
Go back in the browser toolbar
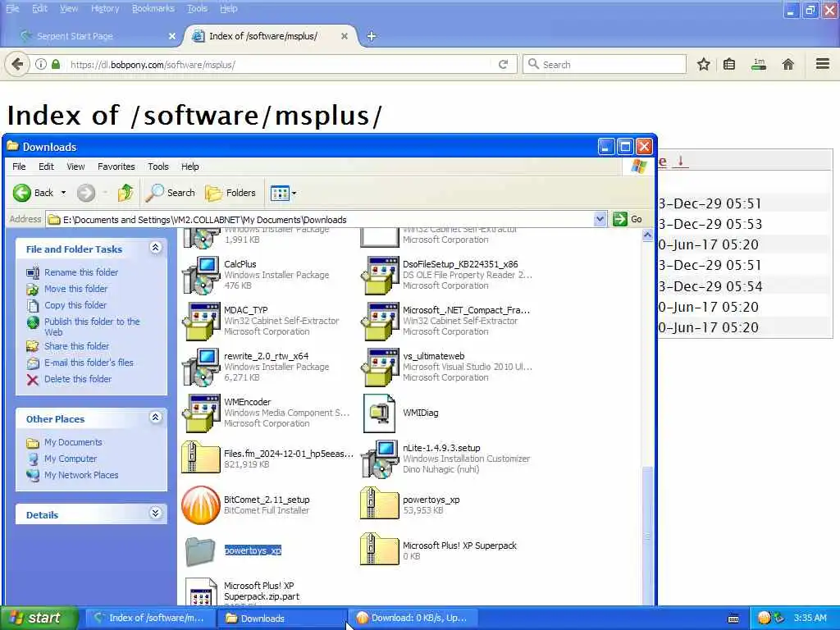tap(17, 64)
